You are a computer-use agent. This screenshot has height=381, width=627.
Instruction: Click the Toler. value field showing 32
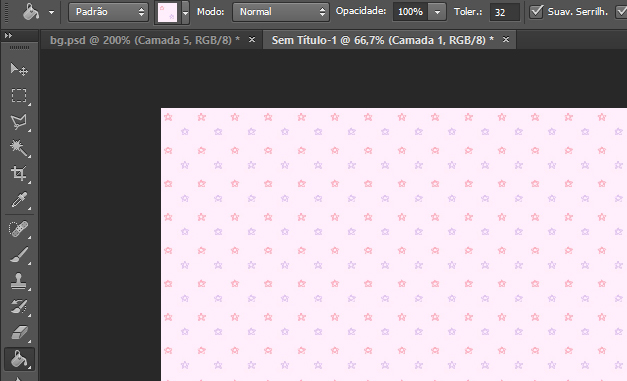tap(505, 12)
